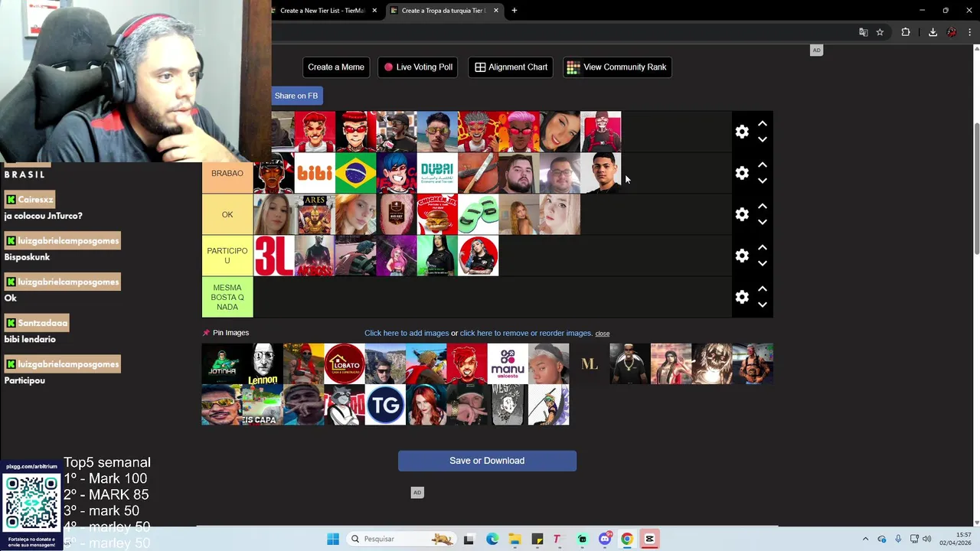Select the ML logo thumbnail
The image size is (980, 551).
[x=590, y=364]
